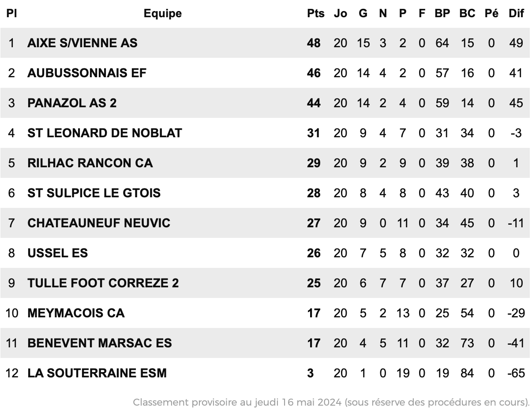The image size is (532, 414).
Task: Click the Equipe column header
Action: (x=162, y=14)
